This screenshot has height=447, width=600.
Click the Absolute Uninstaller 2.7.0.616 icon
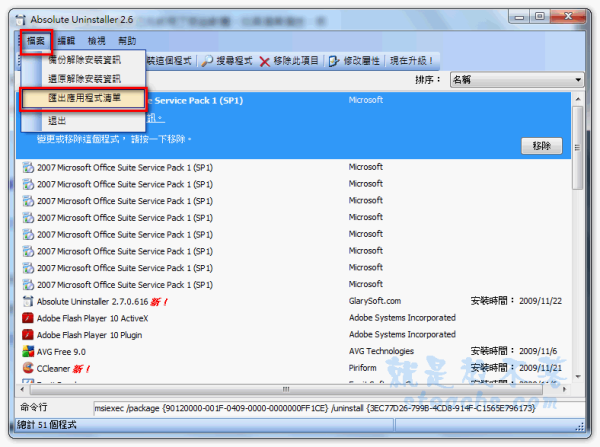pyautogui.click(x=28, y=302)
